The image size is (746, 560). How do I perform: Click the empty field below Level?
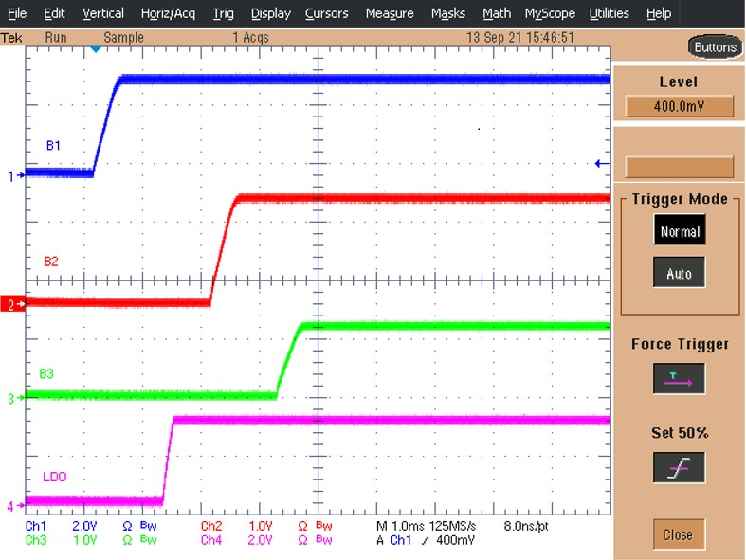[x=679, y=167]
